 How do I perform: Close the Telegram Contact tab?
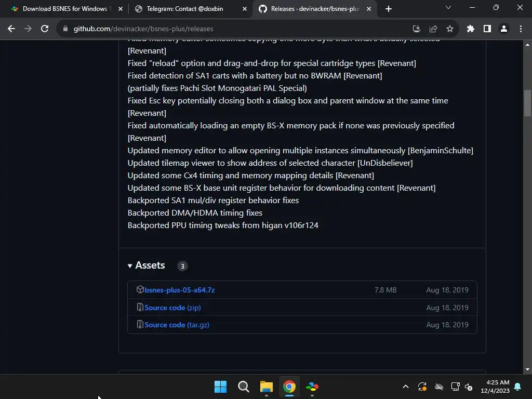point(245,9)
